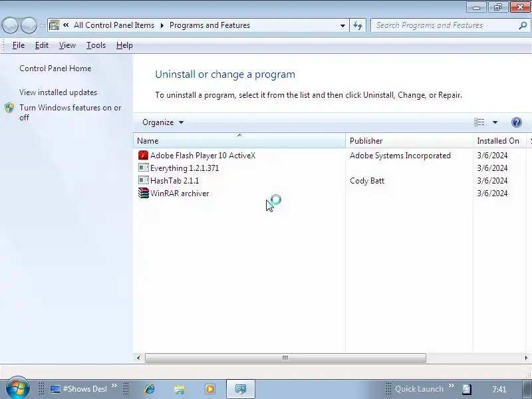The image size is (532, 399).
Task: Open the Edit menu
Action: coord(42,45)
